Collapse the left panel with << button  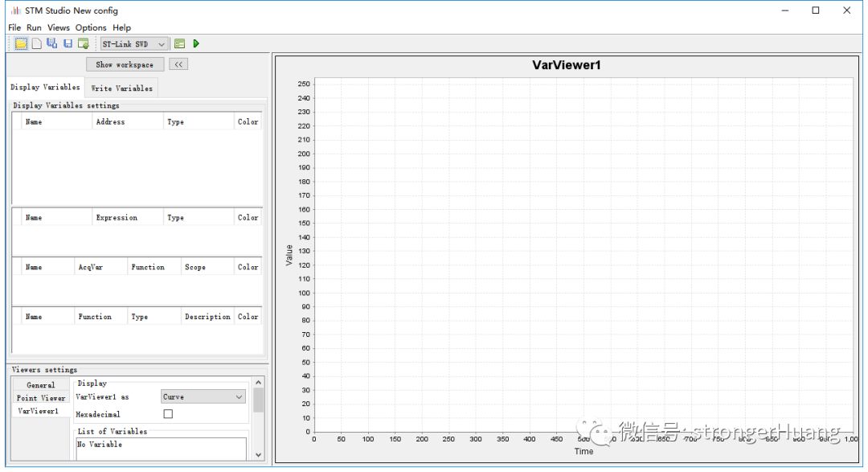pos(178,64)
